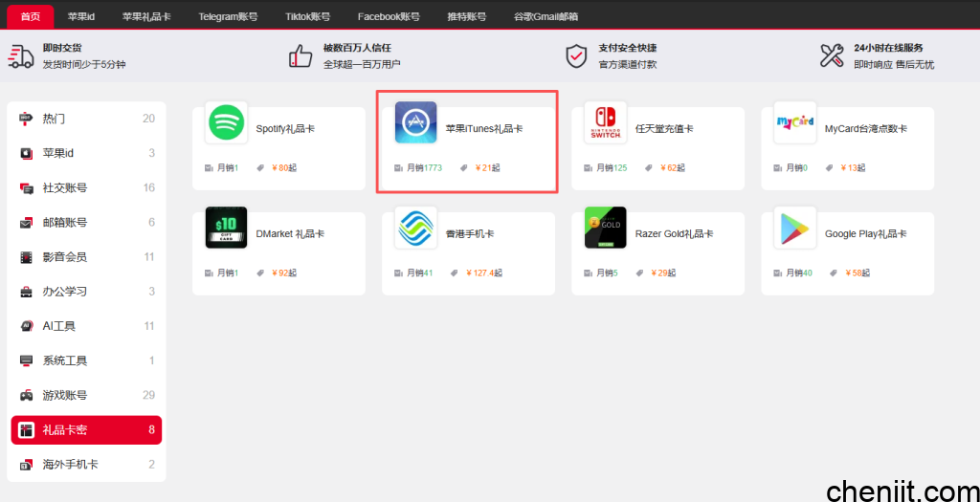Click the shield secure payment icon
This screenshot has height=502, width=980.
(576, 55)
